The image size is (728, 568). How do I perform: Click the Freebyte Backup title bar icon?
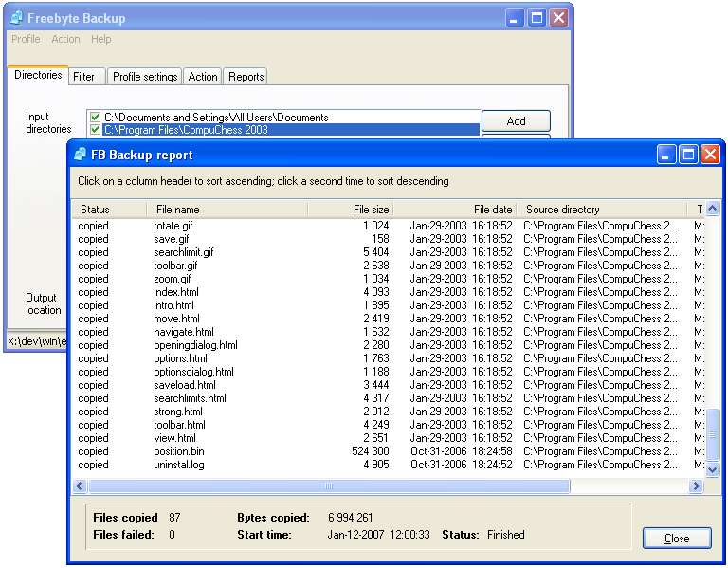[x=16, y=18]
